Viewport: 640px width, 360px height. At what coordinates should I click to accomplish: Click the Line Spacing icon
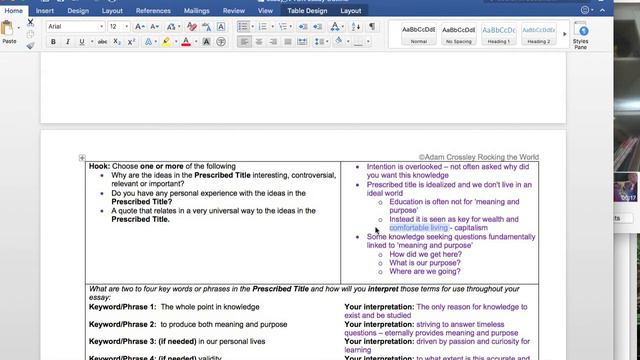point(319,42)
